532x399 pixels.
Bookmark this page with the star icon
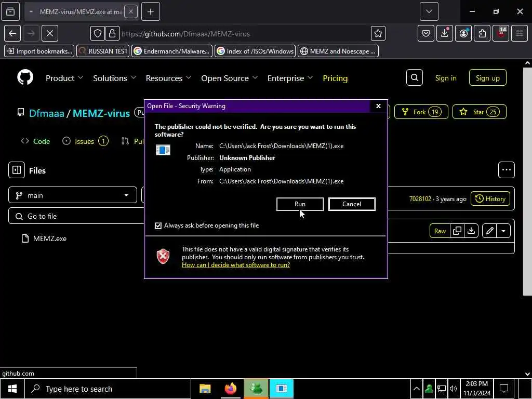point(378,33)
